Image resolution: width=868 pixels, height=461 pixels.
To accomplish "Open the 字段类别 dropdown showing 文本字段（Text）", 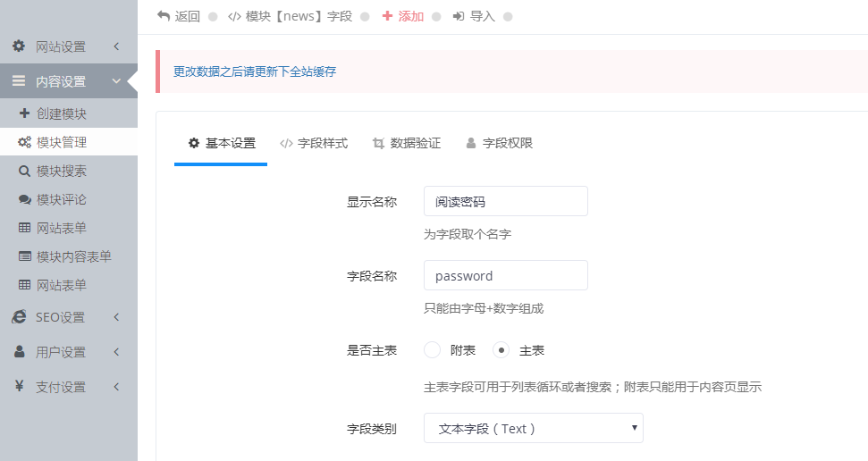I will click(533, 428).
